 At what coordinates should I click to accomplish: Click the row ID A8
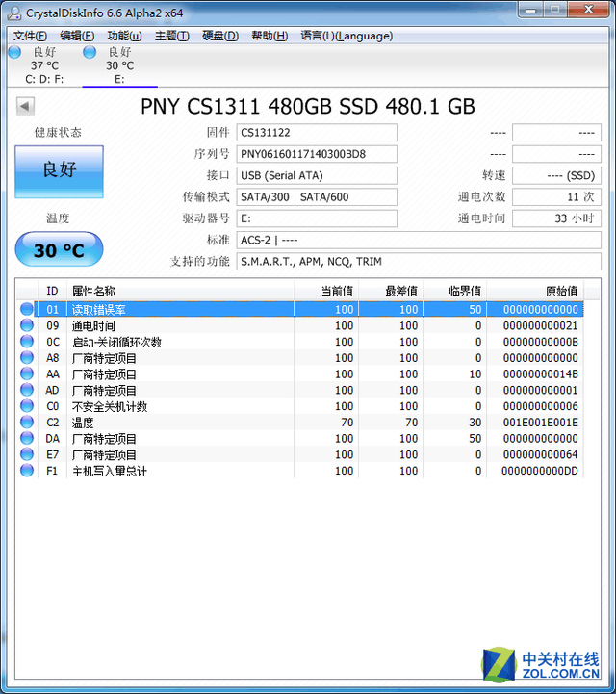[53, 358]
